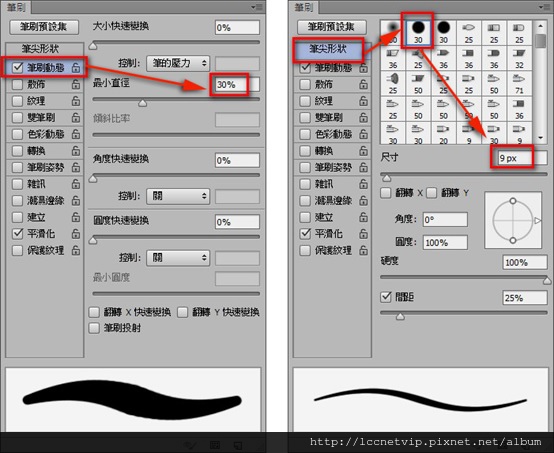The height and width of the screenshot is (453, 554).
Task: Toggle lock beside 色彩動態 in left panel
Action: pos(76,134)
